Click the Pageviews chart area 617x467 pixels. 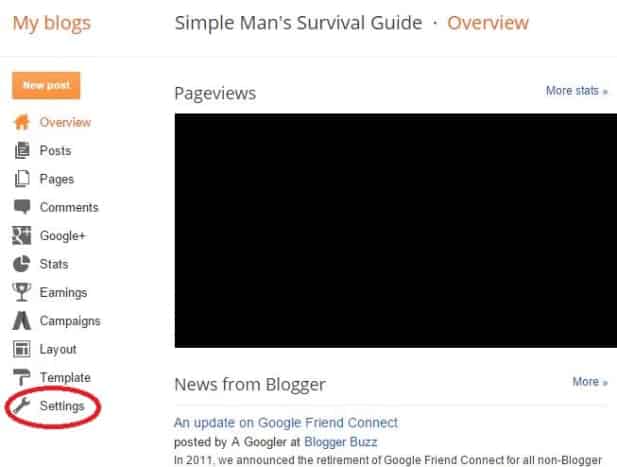click(396, 231)
